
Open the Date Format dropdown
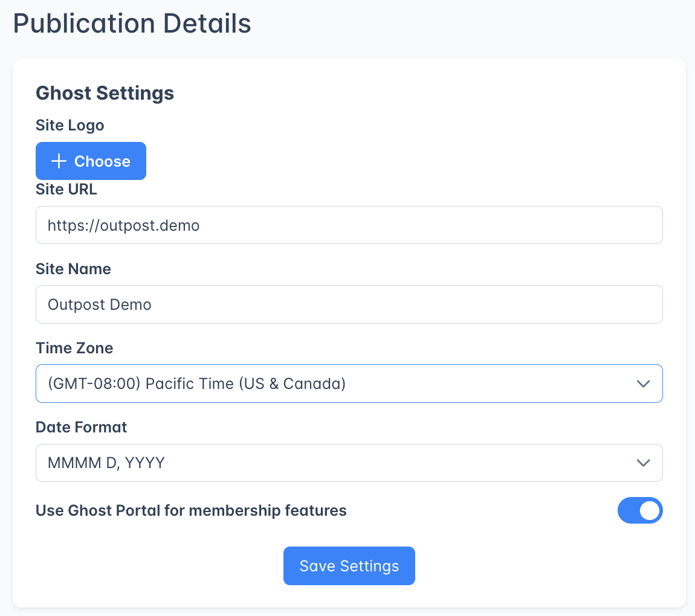[349, 463]
